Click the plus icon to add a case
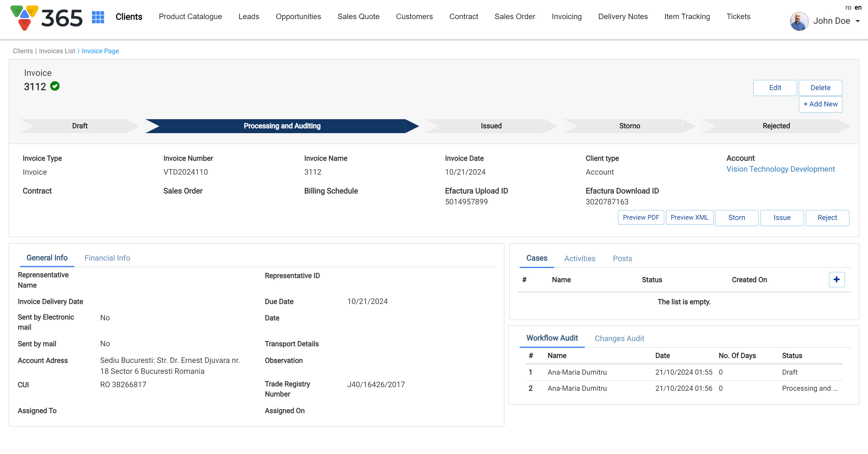 click(x=836, y=280)
